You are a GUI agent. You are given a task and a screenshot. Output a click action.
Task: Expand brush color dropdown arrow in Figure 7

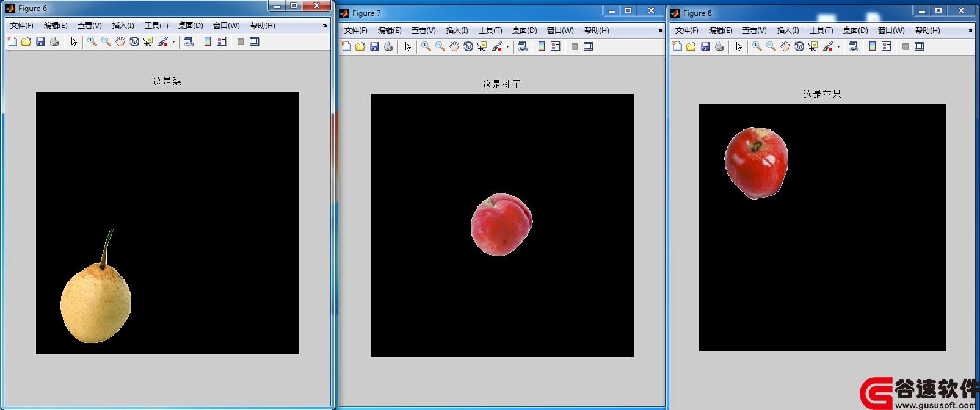point(507,47)
